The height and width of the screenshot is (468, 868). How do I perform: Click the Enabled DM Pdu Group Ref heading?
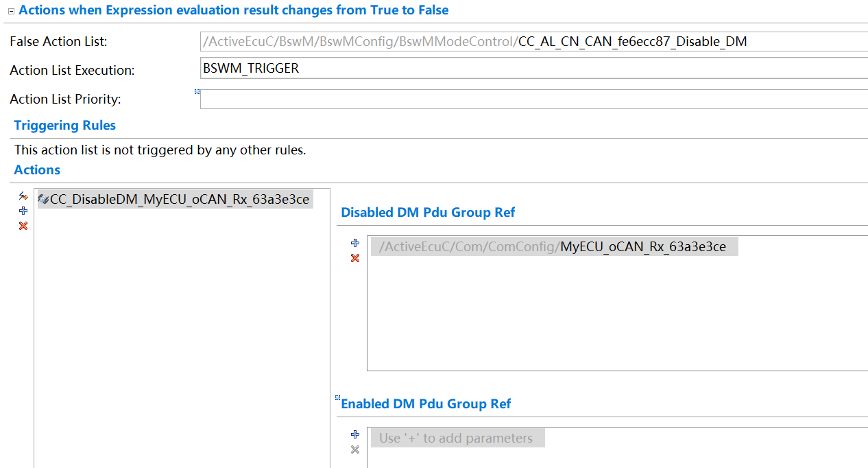(x=426, y=404)
